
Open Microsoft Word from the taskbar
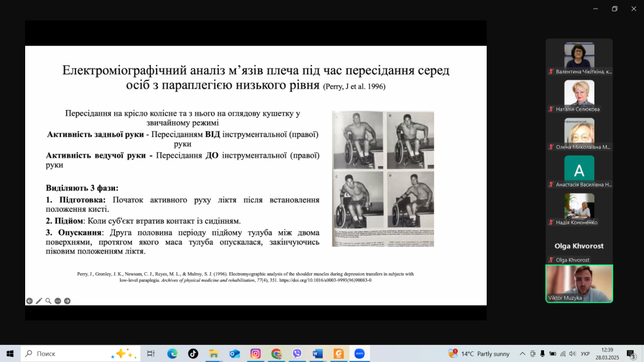318,353
